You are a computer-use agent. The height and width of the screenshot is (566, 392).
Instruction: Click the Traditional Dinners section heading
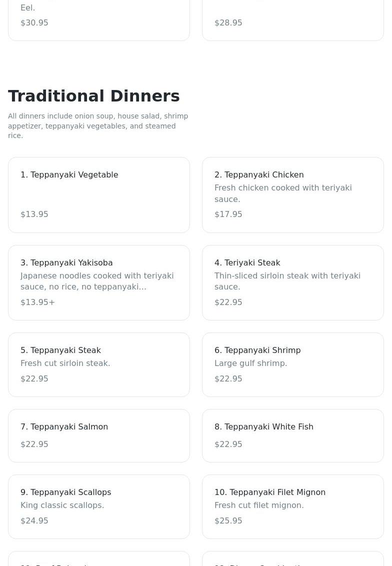pyautogui.click(x=94, y=96)
